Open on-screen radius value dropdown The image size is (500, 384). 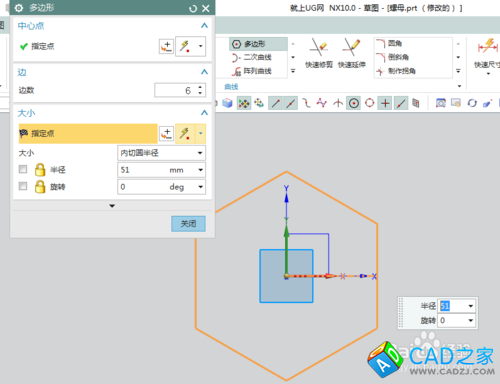(x=471, y=306)
